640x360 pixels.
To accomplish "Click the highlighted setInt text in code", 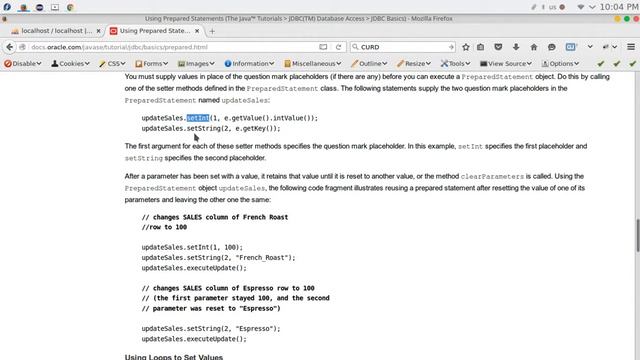I will [x=198, y=118].
